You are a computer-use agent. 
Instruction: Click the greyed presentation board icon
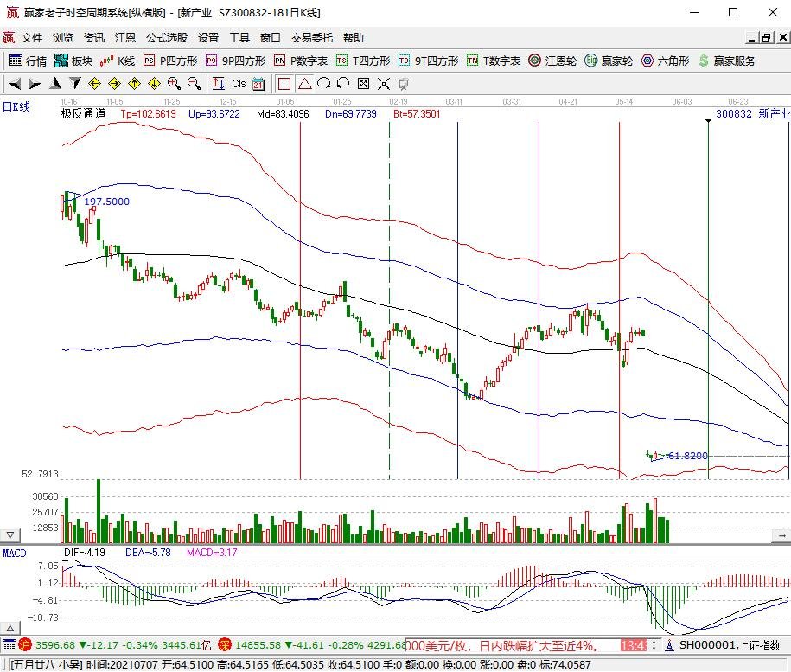click(x=403, y=84)
